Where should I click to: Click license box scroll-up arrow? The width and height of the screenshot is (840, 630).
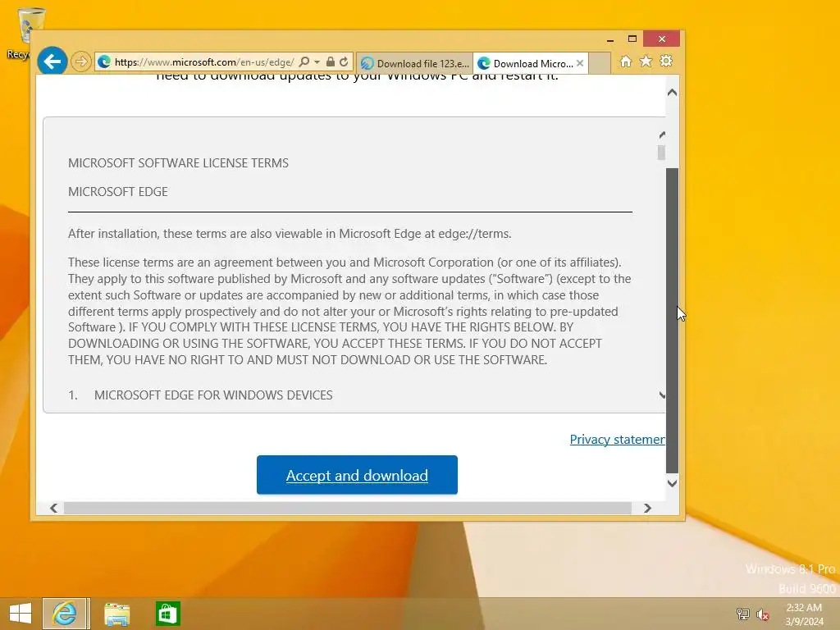(x=662, y=135)
